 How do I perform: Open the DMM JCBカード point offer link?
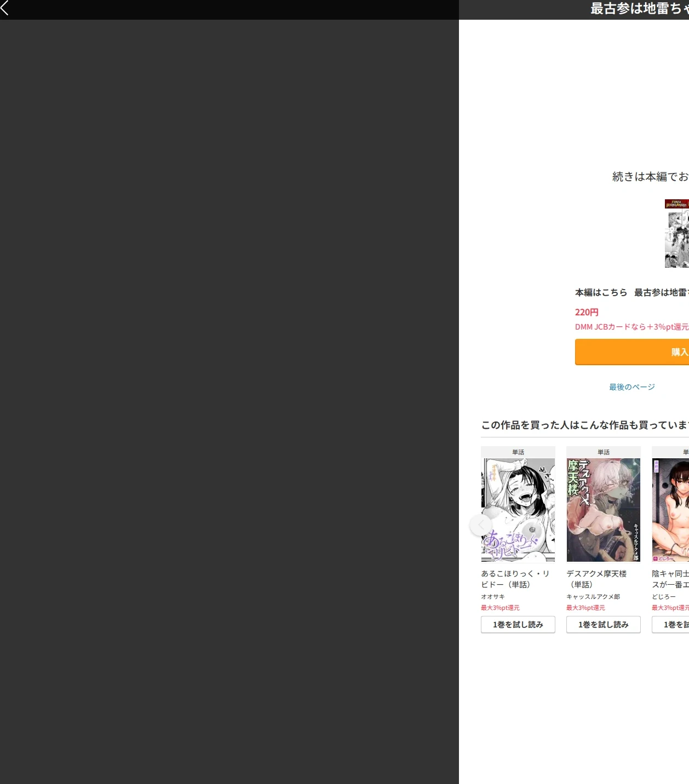(x=632, y=327)
